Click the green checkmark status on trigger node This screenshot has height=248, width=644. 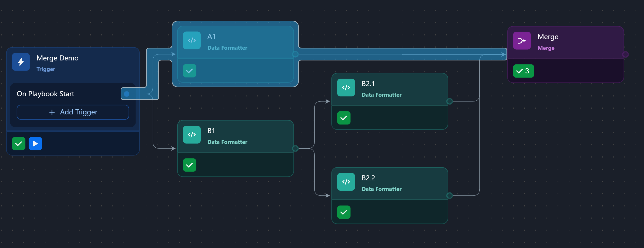pos(19,144)
